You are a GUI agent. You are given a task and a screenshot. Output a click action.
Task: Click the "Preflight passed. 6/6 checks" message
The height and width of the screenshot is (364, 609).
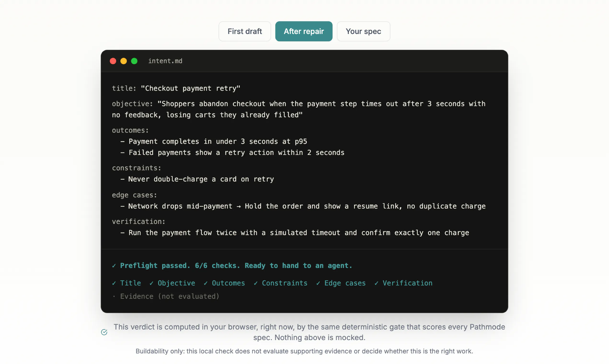click(232, 266)
